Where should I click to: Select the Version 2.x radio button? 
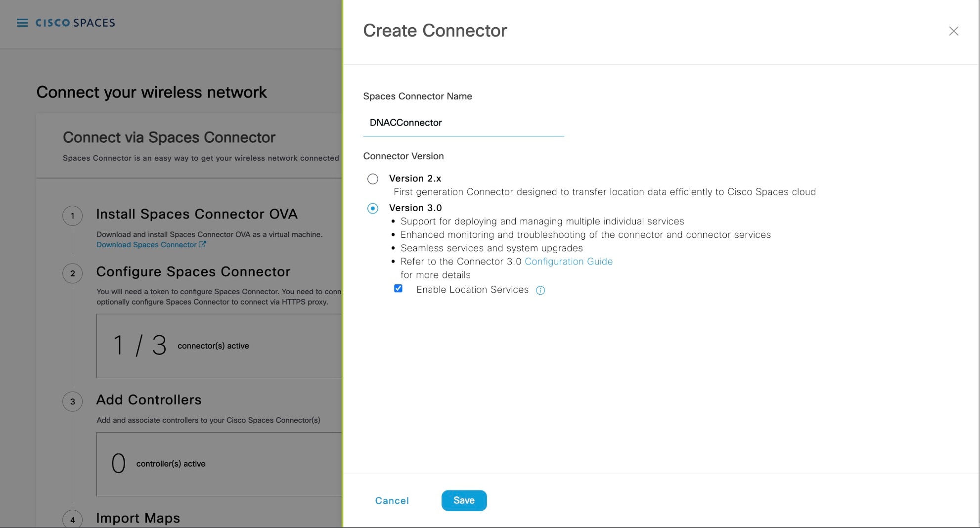373,179
